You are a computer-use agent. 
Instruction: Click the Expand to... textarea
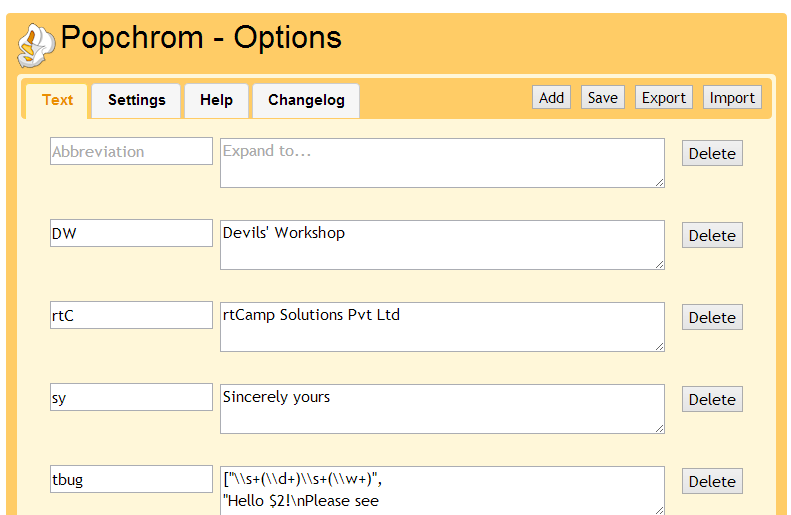(x=442, y=163)
